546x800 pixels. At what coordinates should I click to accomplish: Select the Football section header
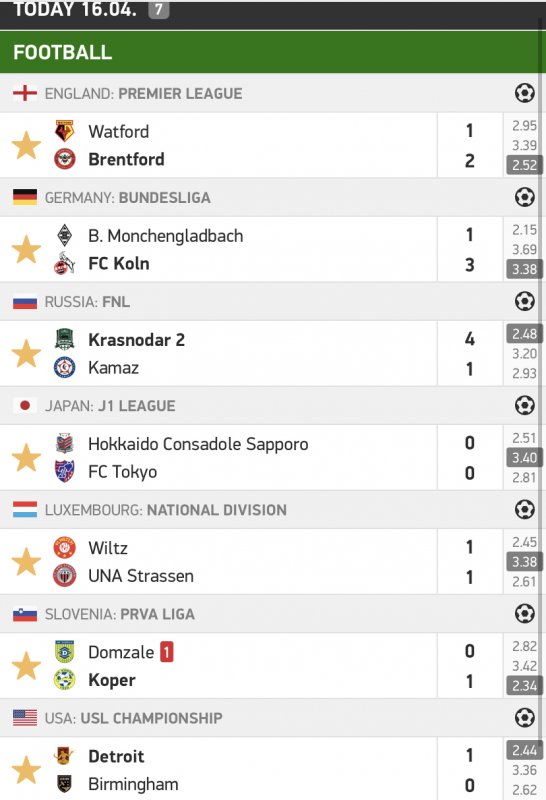point(273,52)
